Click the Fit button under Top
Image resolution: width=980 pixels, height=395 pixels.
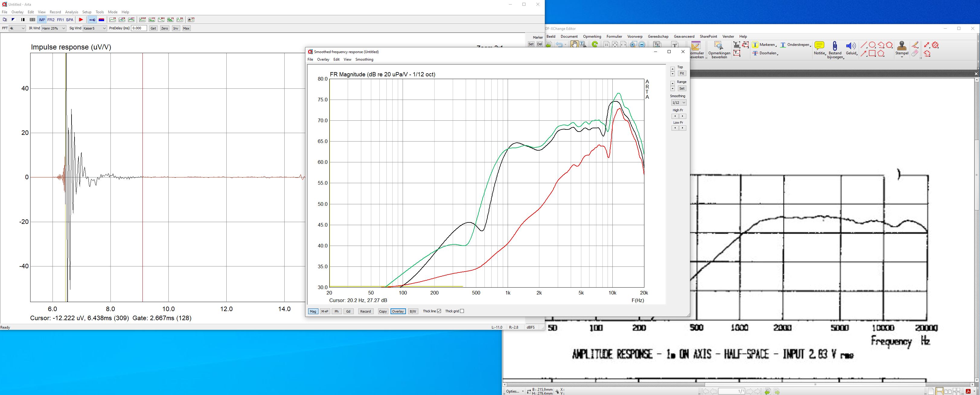click(682, 73)
